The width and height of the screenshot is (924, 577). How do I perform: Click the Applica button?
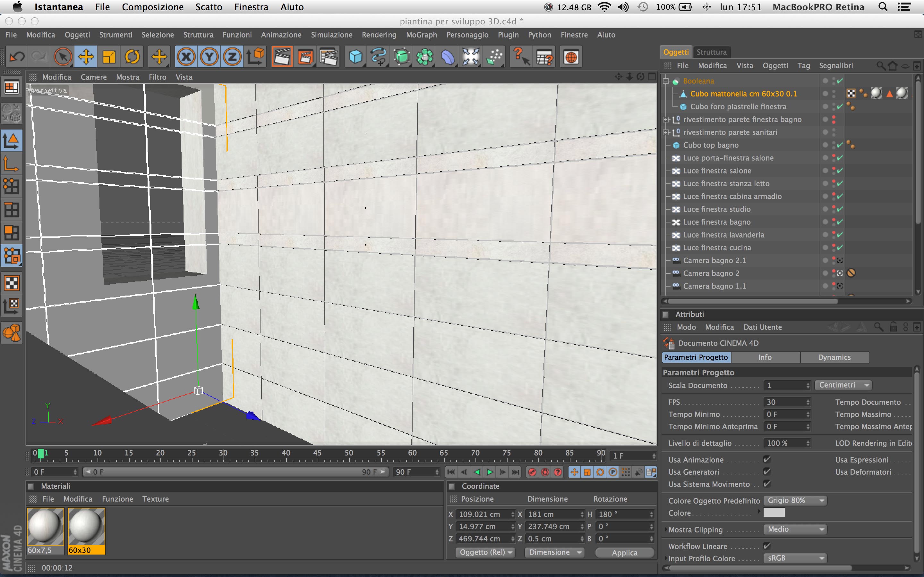click(x=624, y=553)
